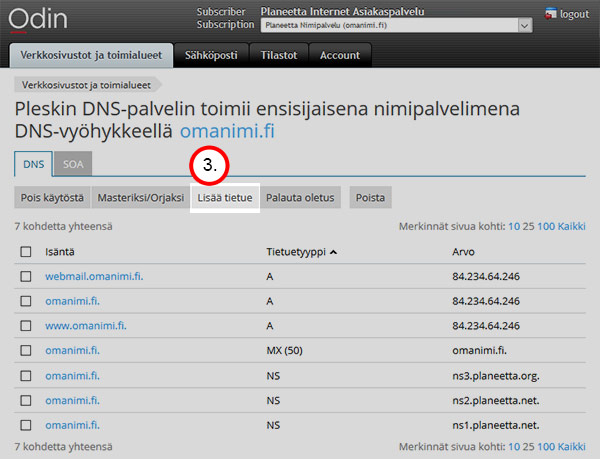Click Kaikki in the bottom pager
600x459 pixels.
572,446
